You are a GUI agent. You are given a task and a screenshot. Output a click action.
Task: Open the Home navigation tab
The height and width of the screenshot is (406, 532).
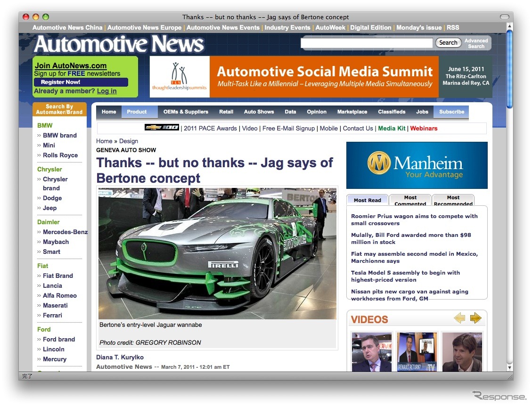click(x=109, y=112)
